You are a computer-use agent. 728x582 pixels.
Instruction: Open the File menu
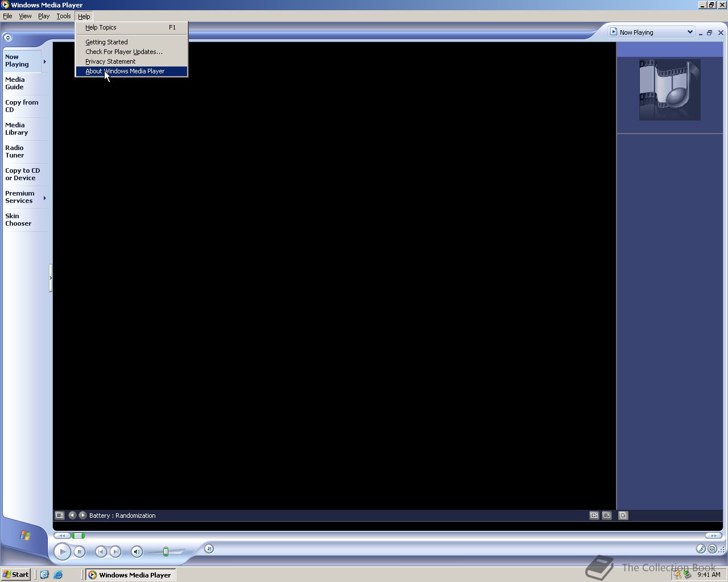pyautogui.click(x=7, y=16)
